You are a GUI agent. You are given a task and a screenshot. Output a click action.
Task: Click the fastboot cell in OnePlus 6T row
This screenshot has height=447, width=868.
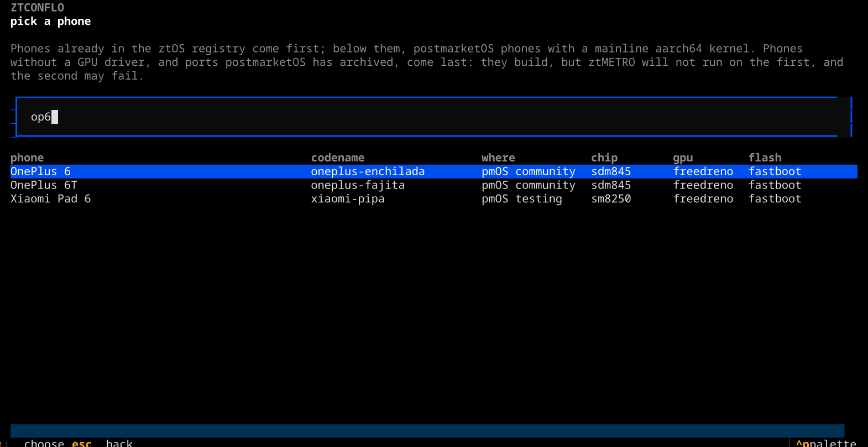tap(775, 185)
